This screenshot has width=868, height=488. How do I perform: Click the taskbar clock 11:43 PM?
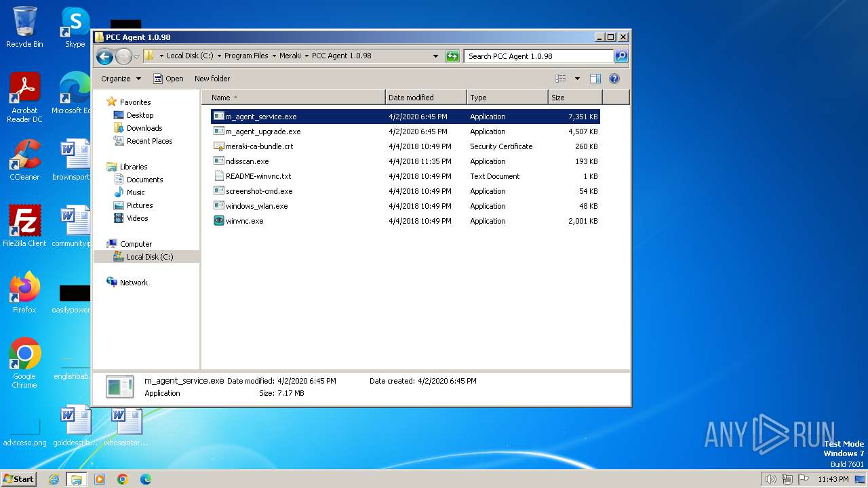click(x=833, y=479)
